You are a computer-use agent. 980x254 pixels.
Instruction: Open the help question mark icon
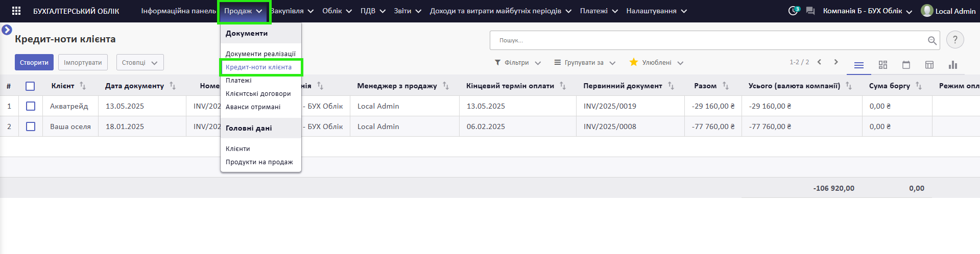[x=955, y=40]
